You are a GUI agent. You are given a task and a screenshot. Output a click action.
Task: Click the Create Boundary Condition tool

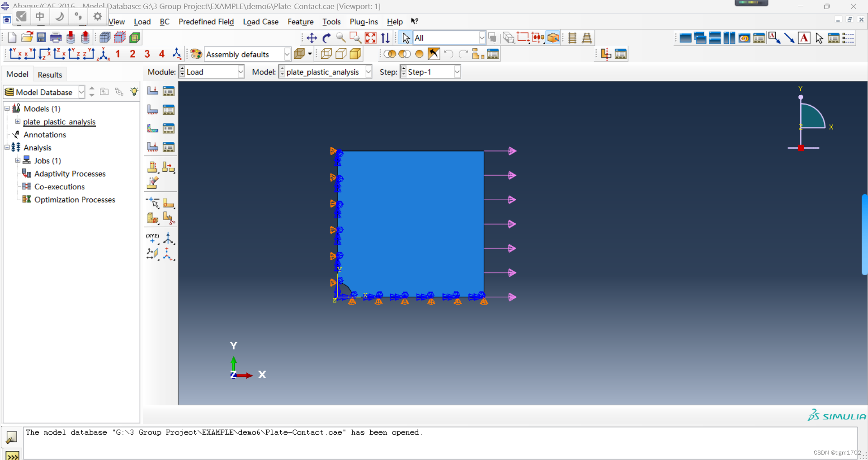point(153,110)
